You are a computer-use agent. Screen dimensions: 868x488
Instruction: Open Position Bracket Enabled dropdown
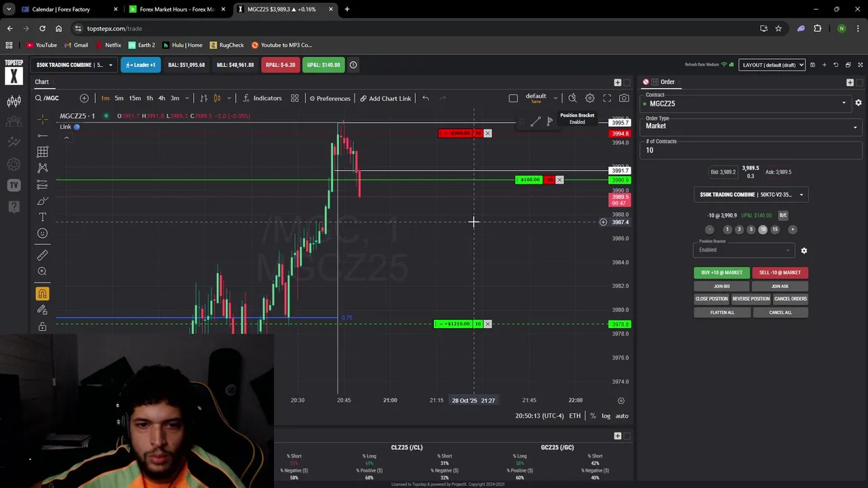click(x=743, y=250)
